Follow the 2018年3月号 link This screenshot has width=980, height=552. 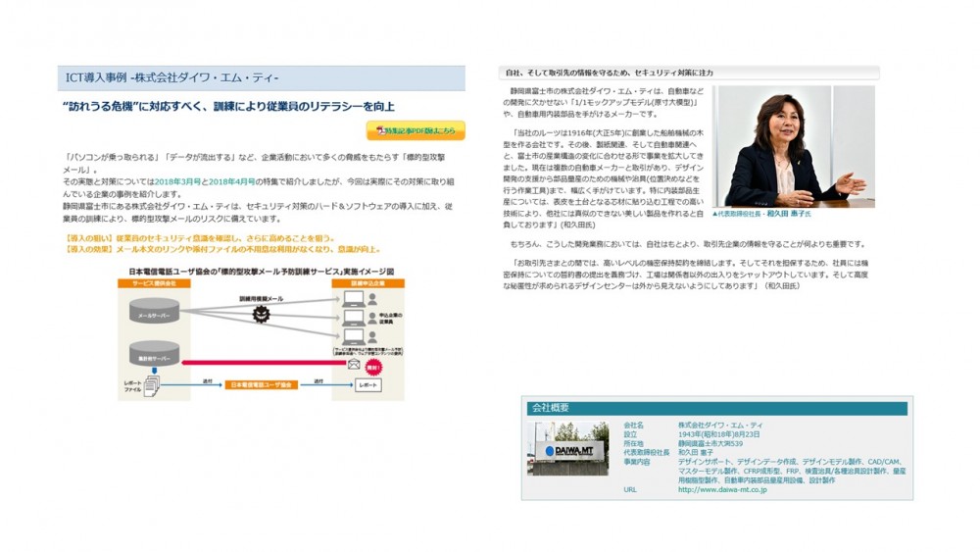click(x=177, y=182)
